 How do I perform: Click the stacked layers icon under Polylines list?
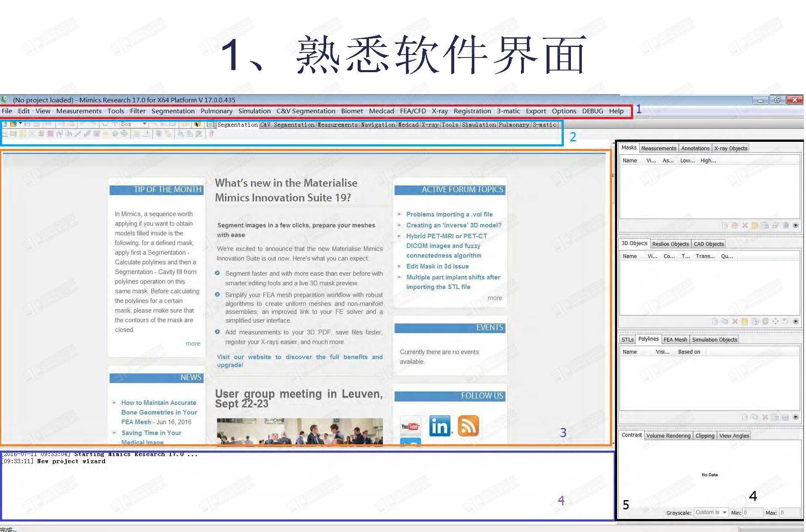[785, 417]
